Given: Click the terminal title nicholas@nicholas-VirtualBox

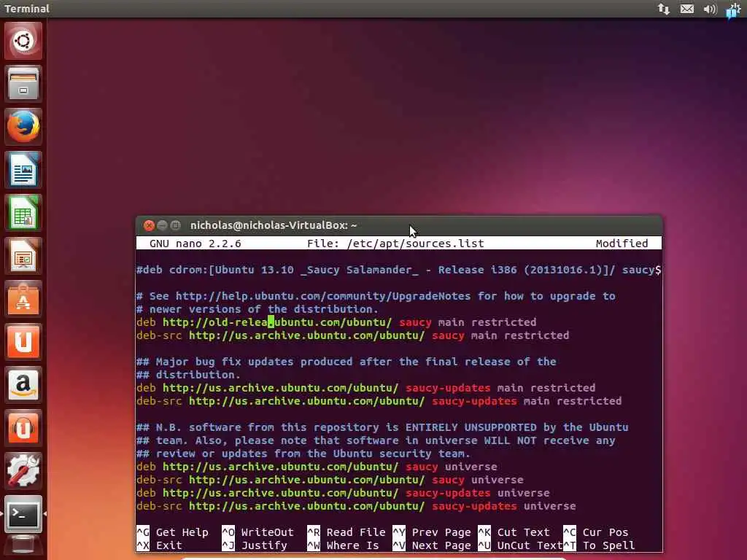Looking at the screenshot, I should [x=274, y=225].
